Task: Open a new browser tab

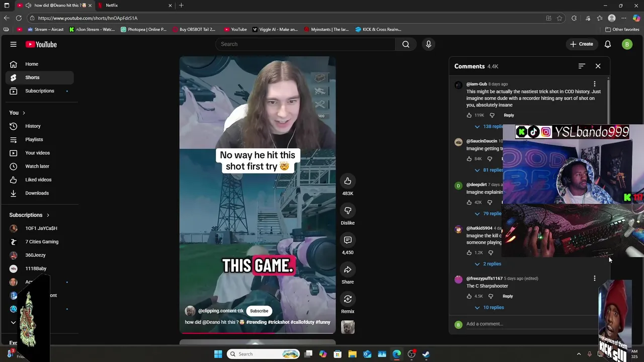Action: click(181, 6)
